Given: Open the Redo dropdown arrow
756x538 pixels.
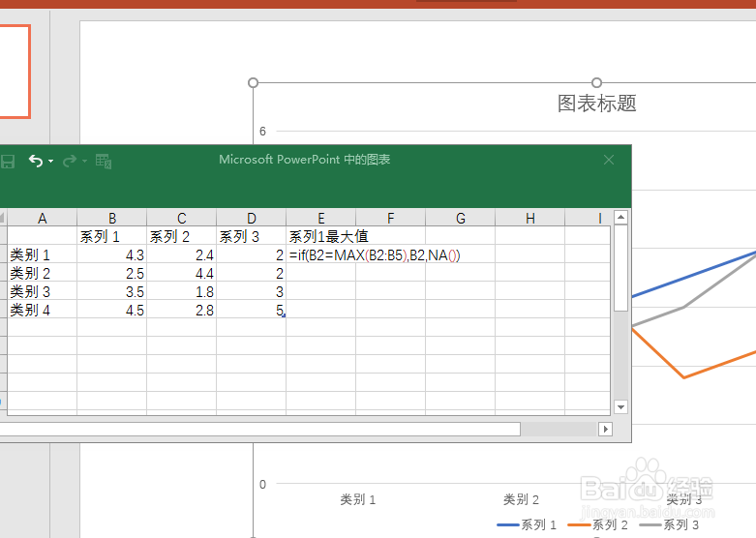Looking at the screenshot, I should (x=84, y=161).
